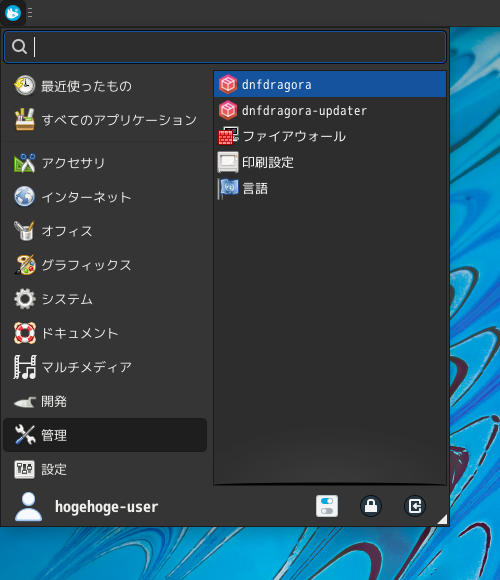Image resolution: width=500 pixels, height=580 pixels.
Task: Open the 言語 language tool
Action: click(x=330, y=188)
